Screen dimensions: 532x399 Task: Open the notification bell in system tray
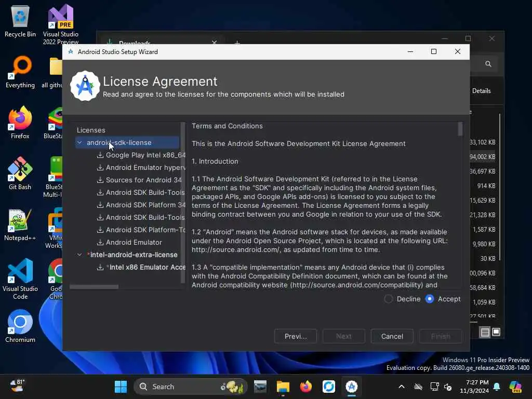tap(497, 387)
